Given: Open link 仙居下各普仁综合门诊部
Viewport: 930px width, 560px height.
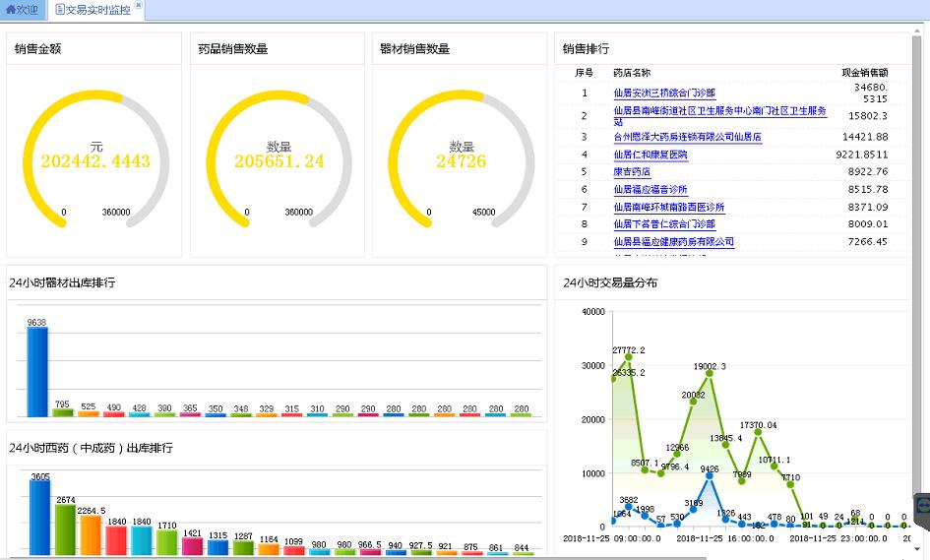Looking at the screenshot, I should [x=664, y=224].
